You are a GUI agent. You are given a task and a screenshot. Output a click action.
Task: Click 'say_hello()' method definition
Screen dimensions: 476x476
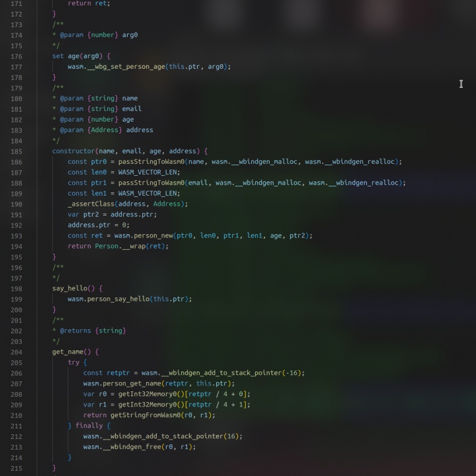click(73, 288)
